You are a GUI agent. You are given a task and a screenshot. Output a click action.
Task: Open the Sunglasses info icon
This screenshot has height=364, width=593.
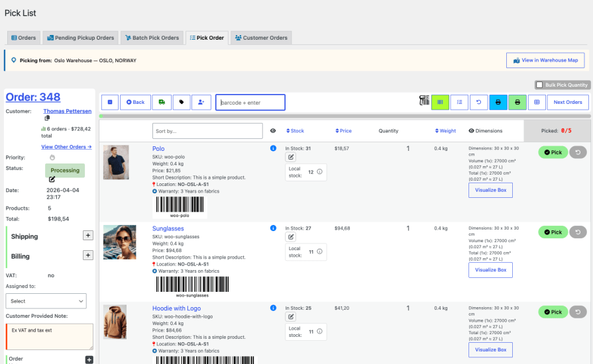pos(273,228)
